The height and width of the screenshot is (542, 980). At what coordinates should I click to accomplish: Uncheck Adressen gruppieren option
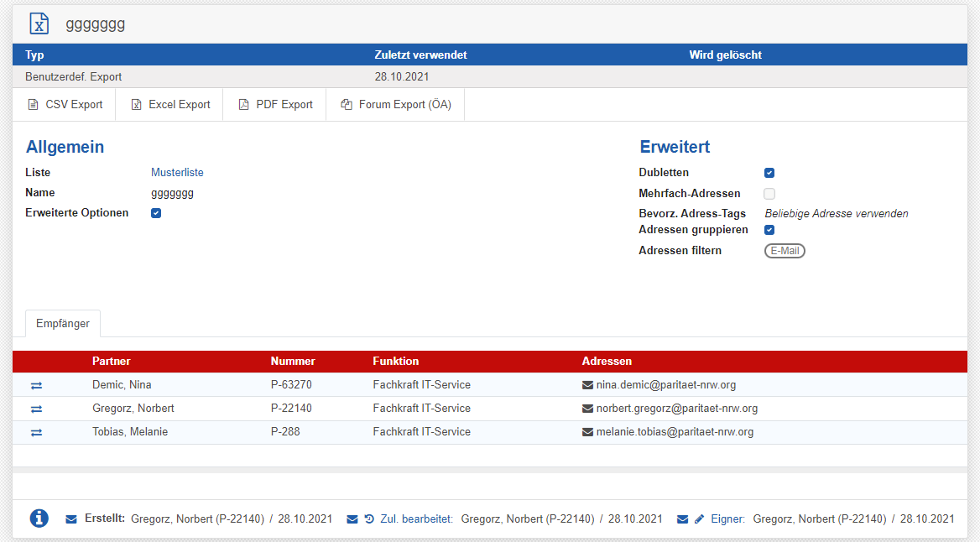coord(769,230)
